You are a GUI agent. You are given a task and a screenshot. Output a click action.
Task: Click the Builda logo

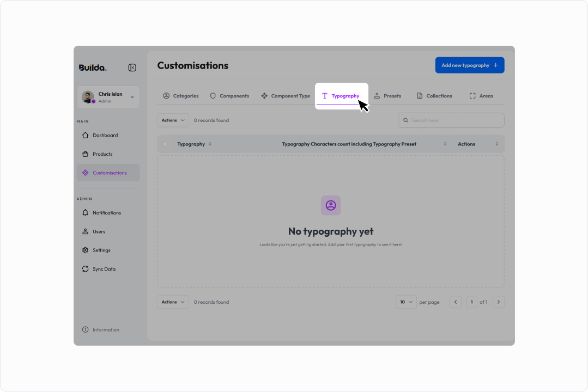(x=93, y=68)
